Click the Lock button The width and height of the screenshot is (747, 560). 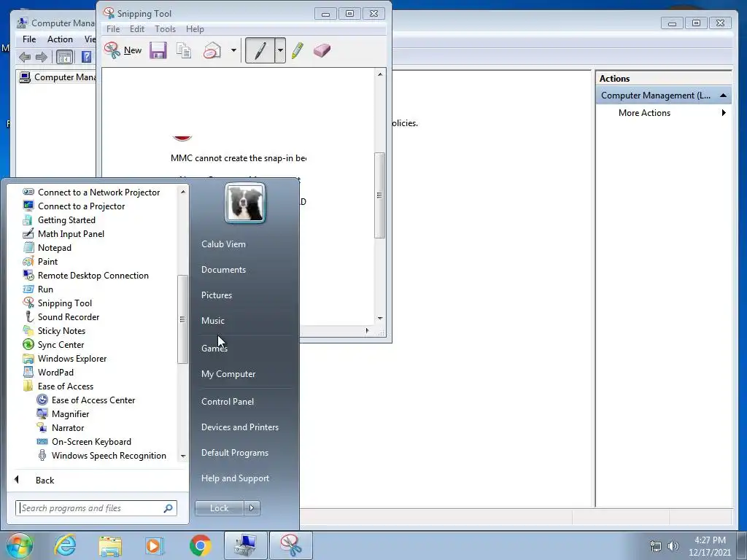tap(219, 508)
